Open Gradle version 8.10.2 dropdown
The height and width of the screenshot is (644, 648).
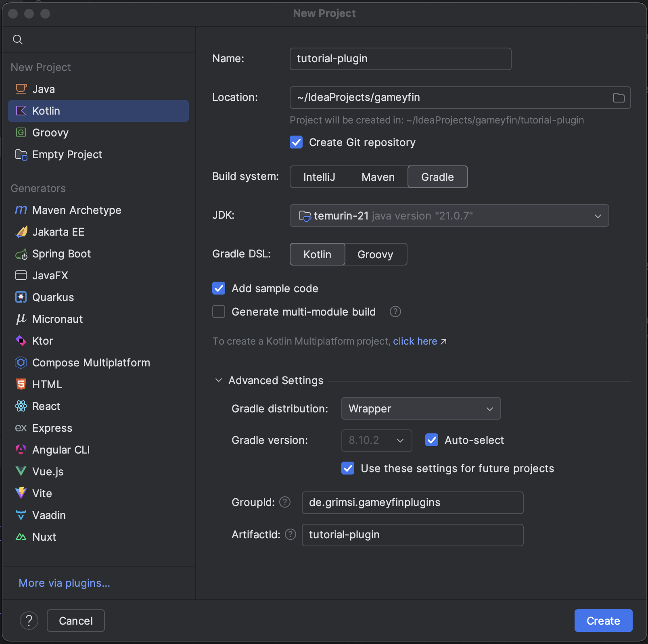(x=376, y=440)
